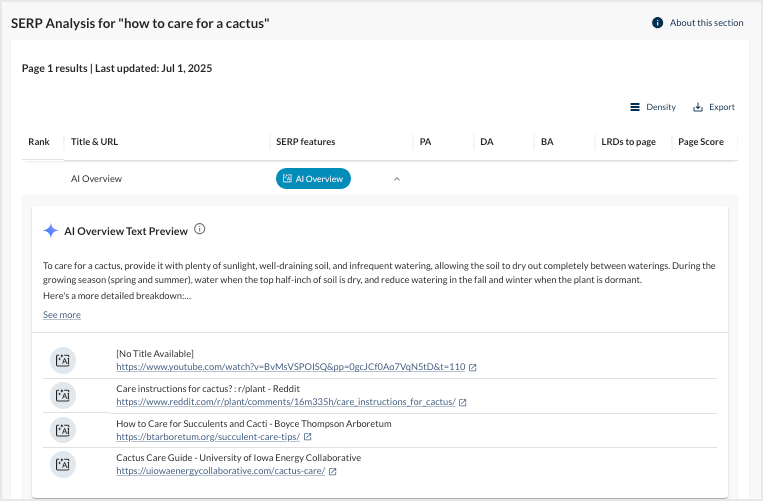Click the Density view icon
763x501 pixels.
[634, 107]
